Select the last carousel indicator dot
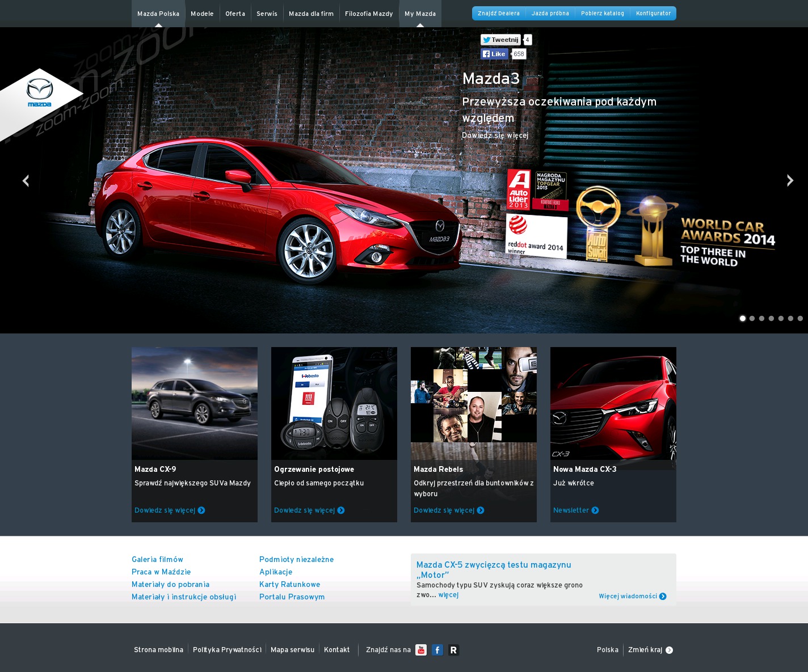 pyautogui.click(x=800, y=319)
